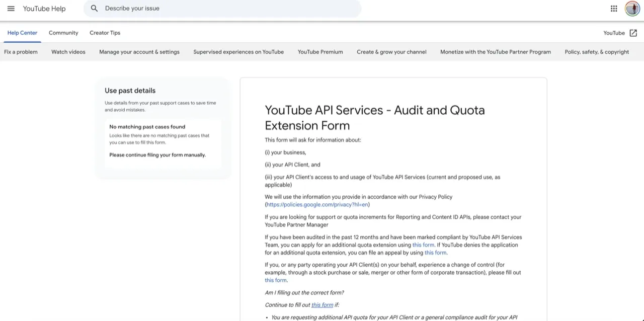Click 'Please continue filing your form manually.'
Screen dimensions: 644x321
pos(157,155)
